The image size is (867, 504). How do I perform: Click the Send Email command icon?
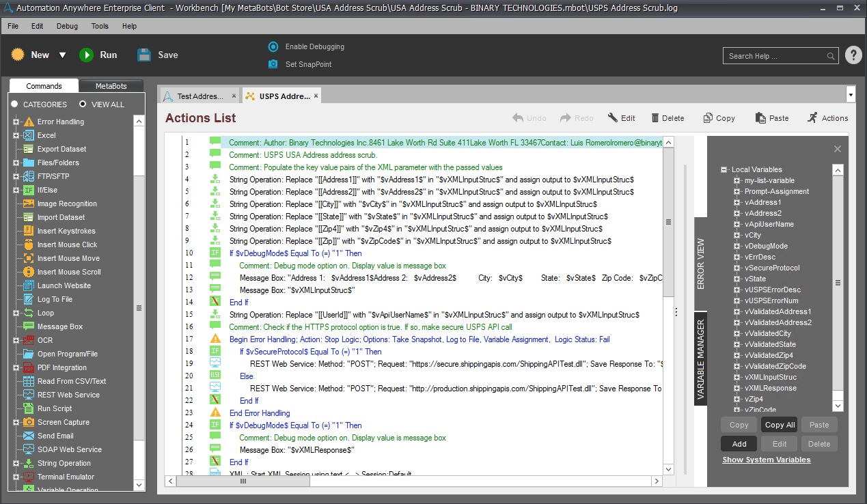click(x=29, y=436)
